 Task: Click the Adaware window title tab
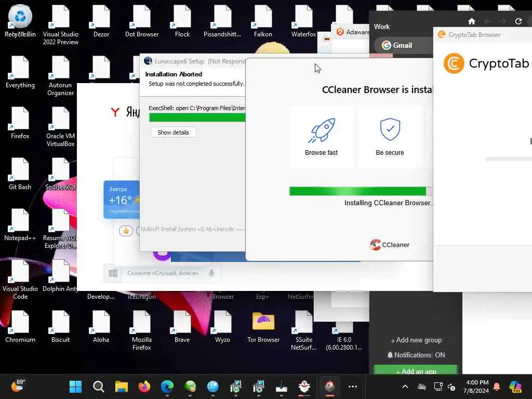pyautogui.click(x=352, y=32)
